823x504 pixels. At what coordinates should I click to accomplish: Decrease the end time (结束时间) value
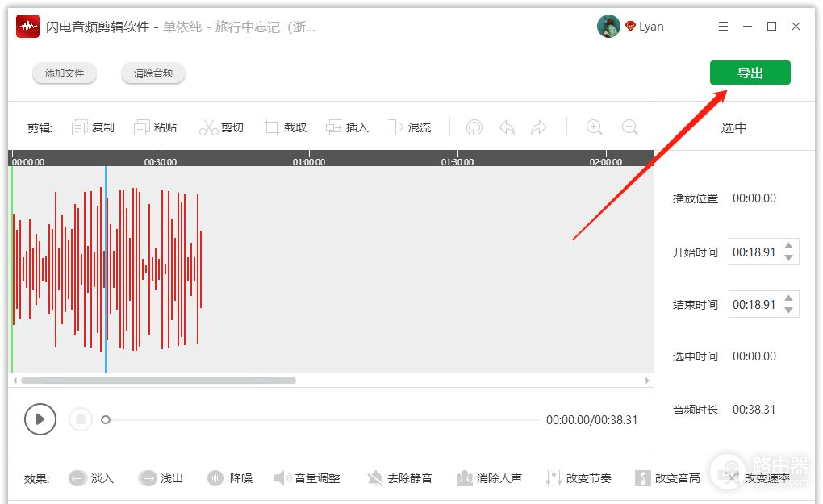click(x=789, y=310)
